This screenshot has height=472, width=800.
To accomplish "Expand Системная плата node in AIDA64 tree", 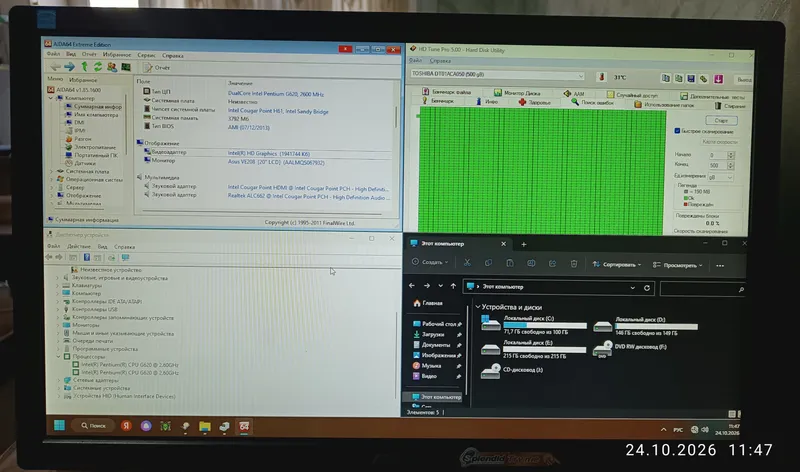I will point(52,171).
